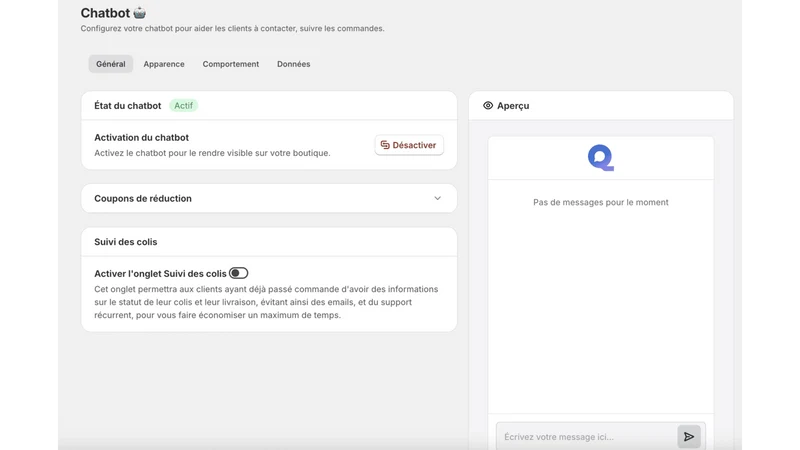The image size is (800, 450).
Task: Click the Activer l'onglet Suivi des colis label
Action: click(160, 274)
